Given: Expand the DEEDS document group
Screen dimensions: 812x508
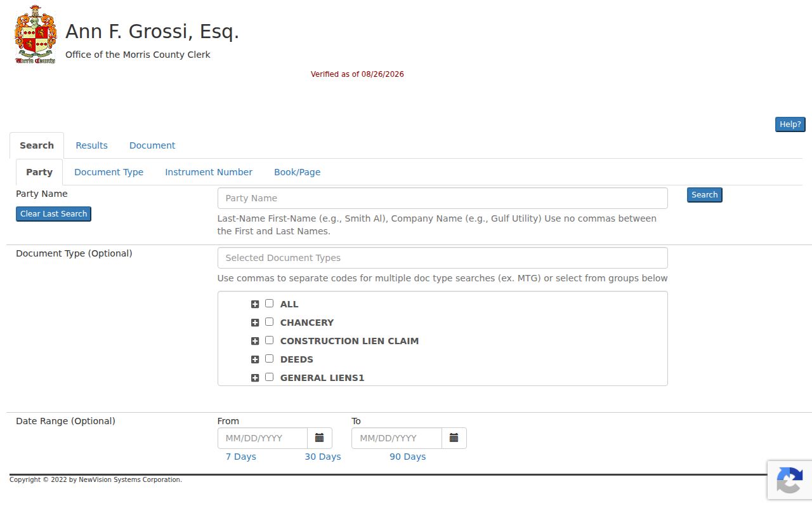Looking at the screenshot, I should click(255, 359).
